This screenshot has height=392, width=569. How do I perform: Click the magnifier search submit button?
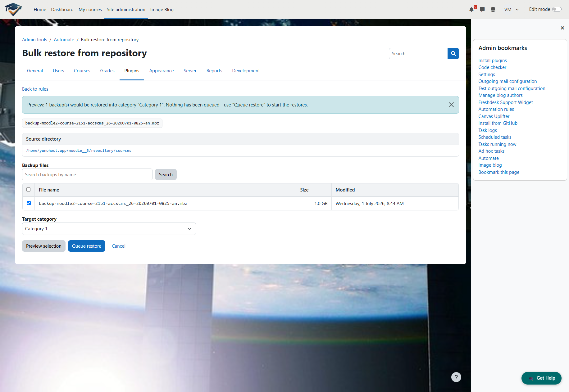[x=453, y=53]
